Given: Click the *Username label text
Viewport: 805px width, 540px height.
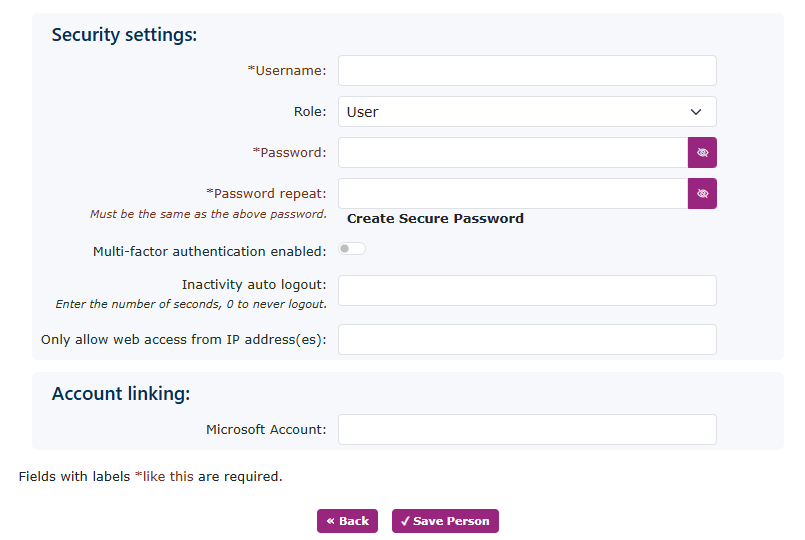Looking at the screenshot, I should pyautogui.click(x=287, y=71).
